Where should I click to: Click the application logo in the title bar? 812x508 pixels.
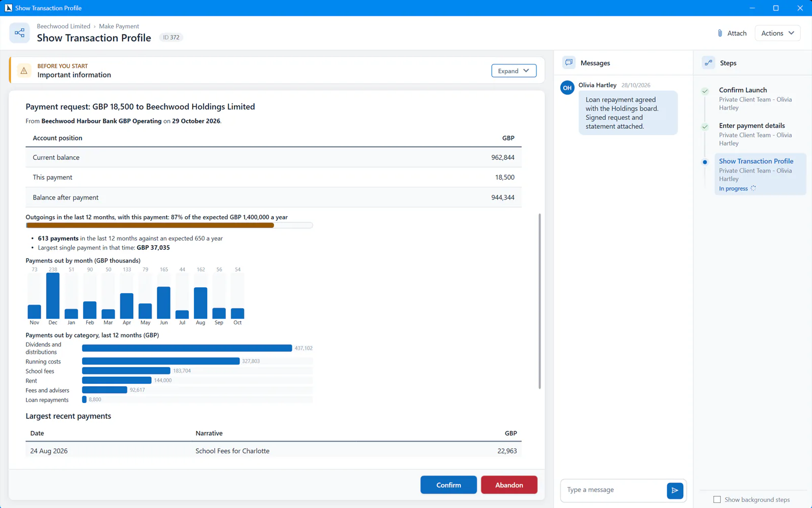[8, 8]
